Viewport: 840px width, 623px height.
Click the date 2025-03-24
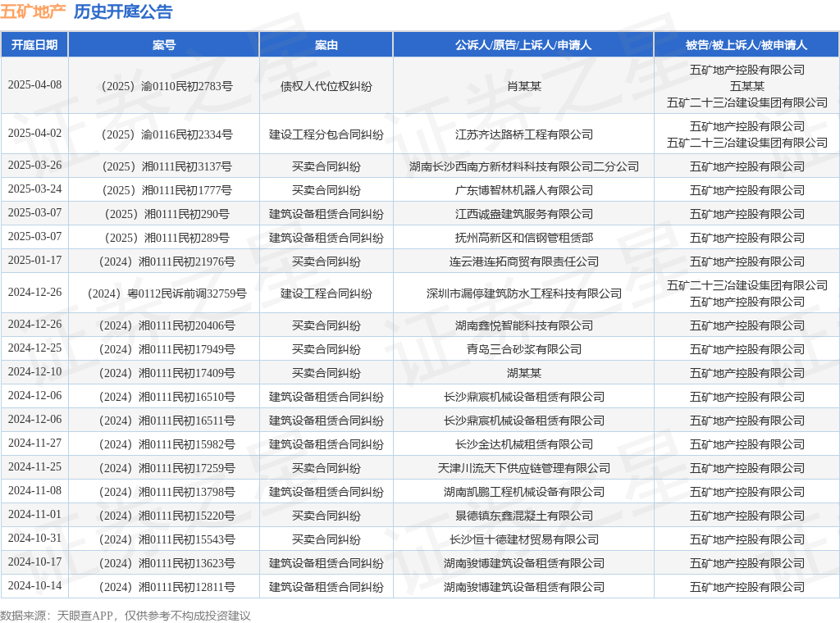click(34, 189)
